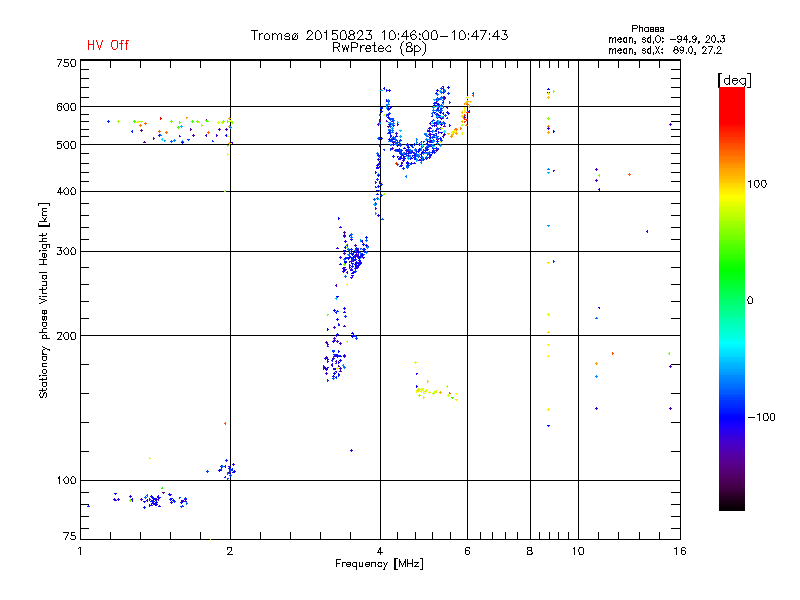Click the '0' colorbar tick label
800x600 pixels.
[750, 301]
